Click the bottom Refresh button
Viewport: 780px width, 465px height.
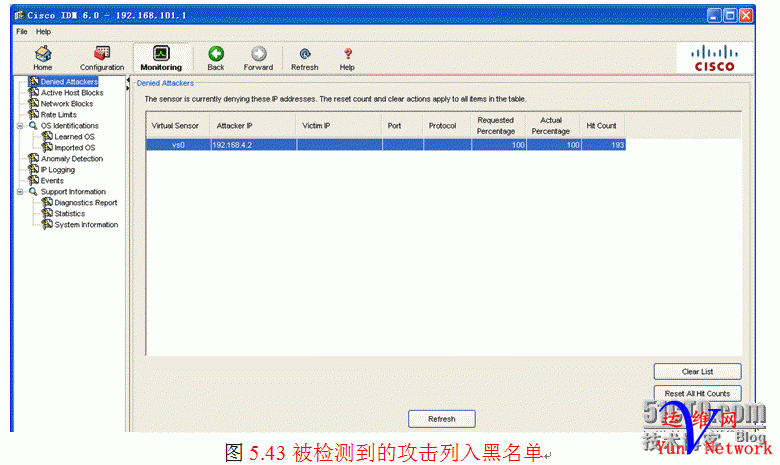(x=442, y=419)
